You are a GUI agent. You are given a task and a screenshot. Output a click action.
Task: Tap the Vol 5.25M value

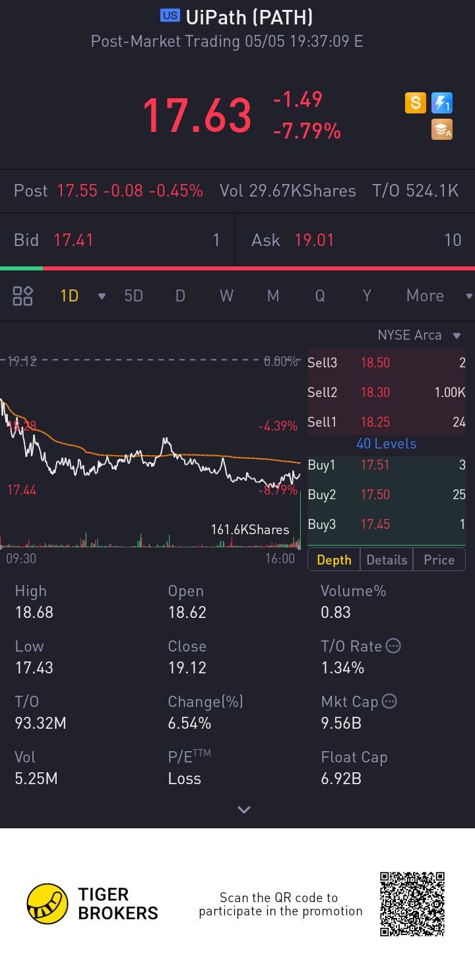click(x=36, y=778)
